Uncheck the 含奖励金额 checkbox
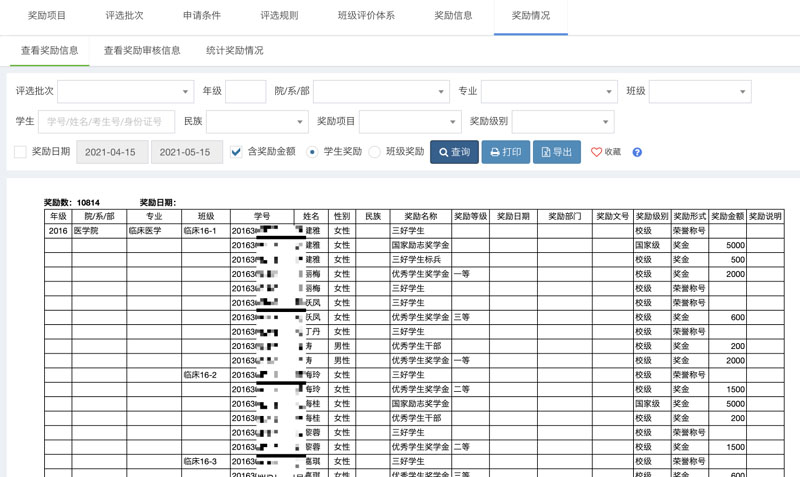Image resolution: width=800 pixels, height=477 pixels. point(236,152)
